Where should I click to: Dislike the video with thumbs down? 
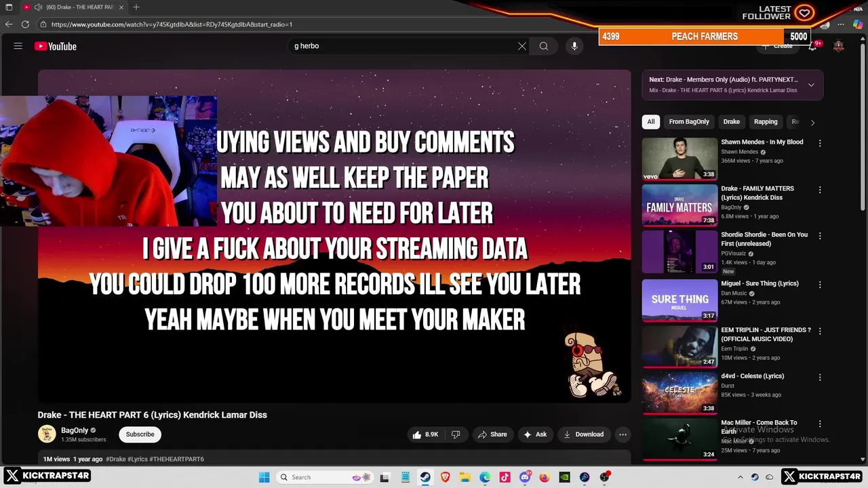(x=456, y=434)
